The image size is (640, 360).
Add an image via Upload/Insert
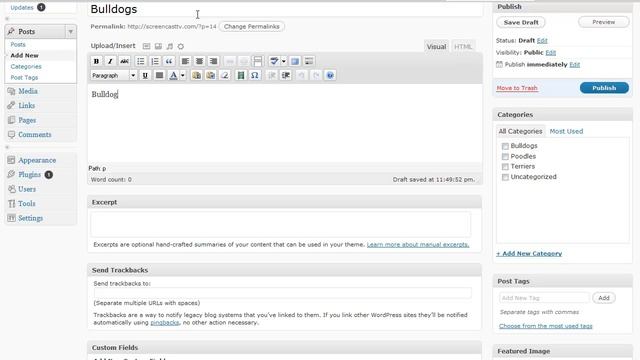tap(147, 47)
